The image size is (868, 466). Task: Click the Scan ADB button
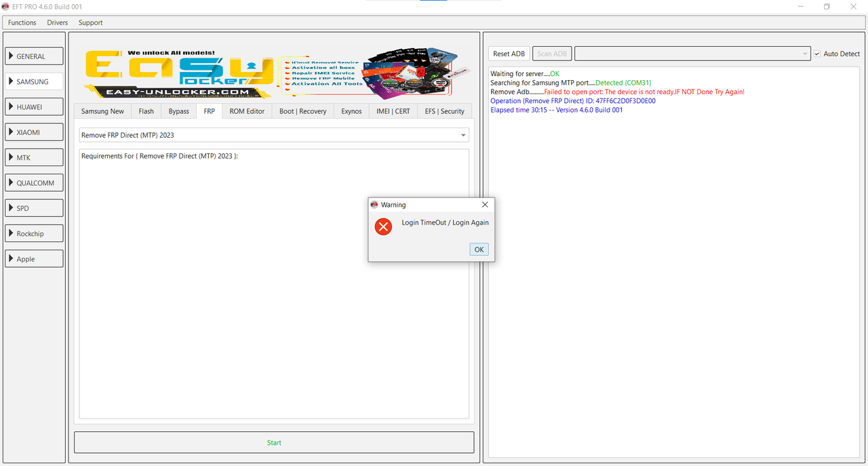552,54
